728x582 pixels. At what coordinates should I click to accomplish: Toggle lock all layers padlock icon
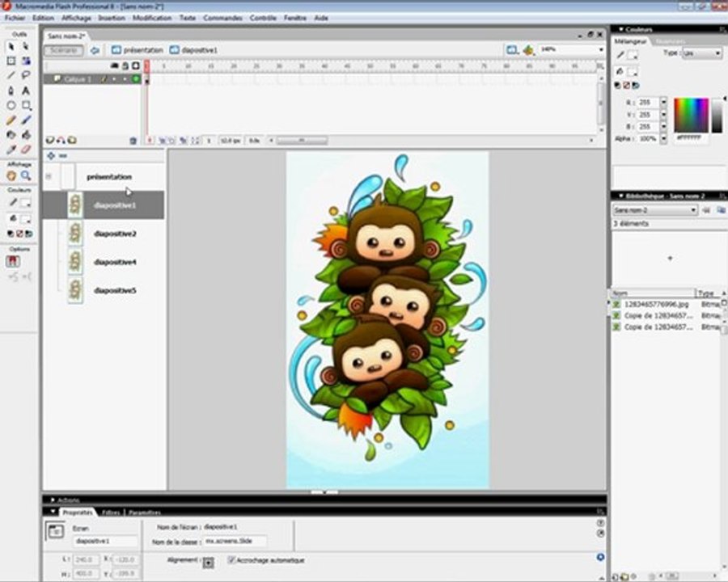(125, 66)
